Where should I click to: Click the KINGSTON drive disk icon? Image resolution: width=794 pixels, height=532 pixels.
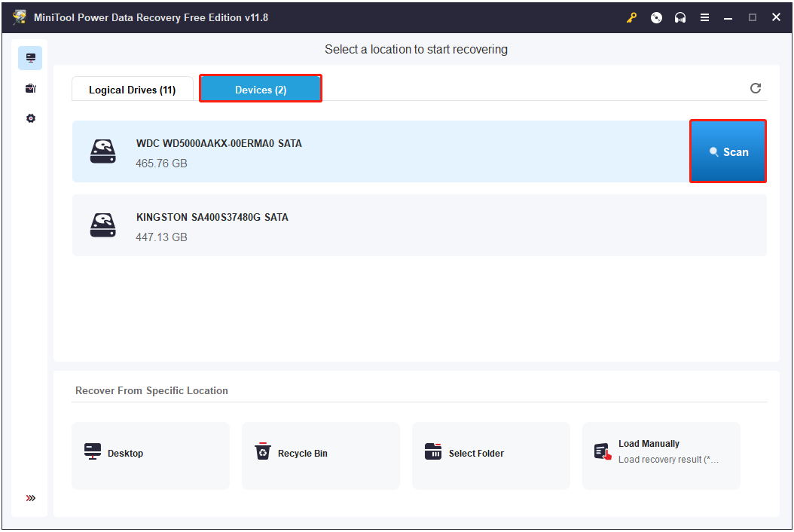point(102,225)
